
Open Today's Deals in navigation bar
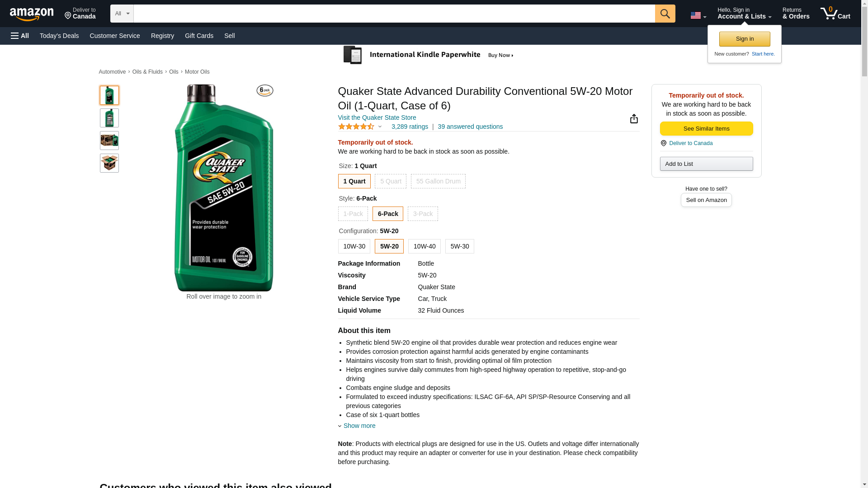click(59, 36)
